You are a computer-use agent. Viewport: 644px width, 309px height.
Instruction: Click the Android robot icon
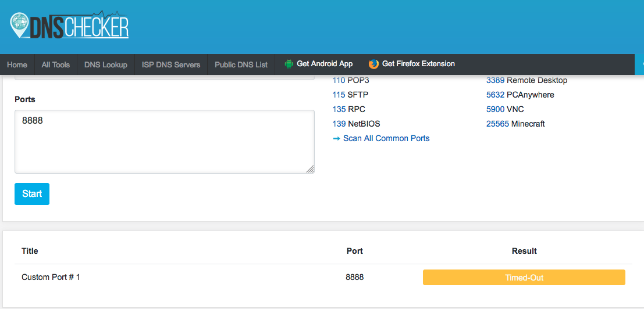(x=289, y=64)
